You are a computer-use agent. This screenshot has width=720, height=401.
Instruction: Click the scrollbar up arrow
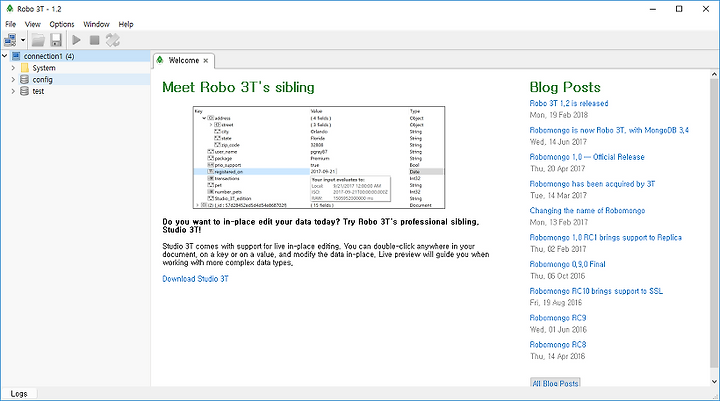coord(714,74)
